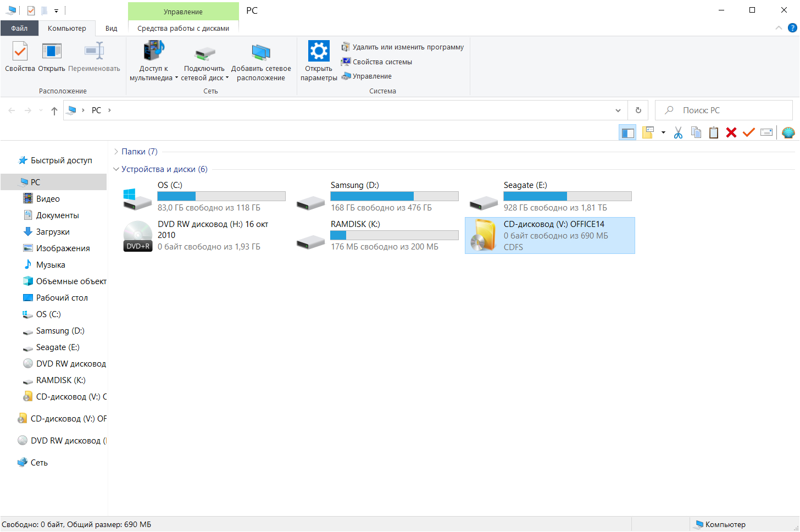Viewport: 800px width, 532px height.
Task: Select DVD RW дисковод (H:) drive
Action: pos(204,235)
